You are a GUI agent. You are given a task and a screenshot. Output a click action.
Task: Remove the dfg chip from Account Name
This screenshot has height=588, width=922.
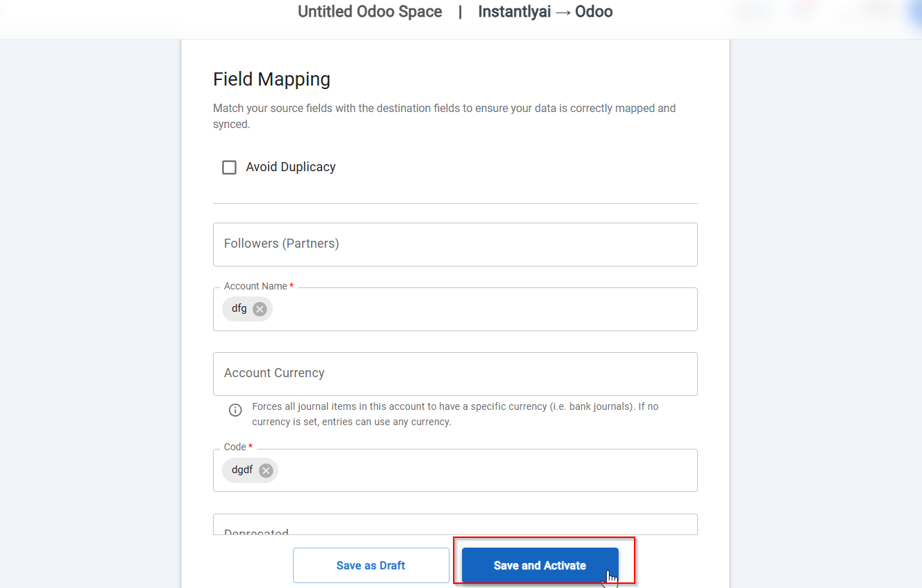point(260,309)
